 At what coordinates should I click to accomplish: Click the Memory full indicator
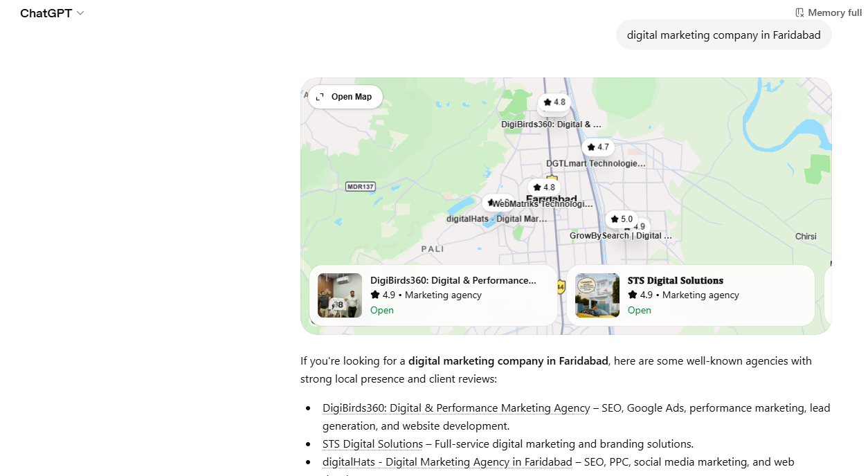pyautogui.click(x=828, y=12)
